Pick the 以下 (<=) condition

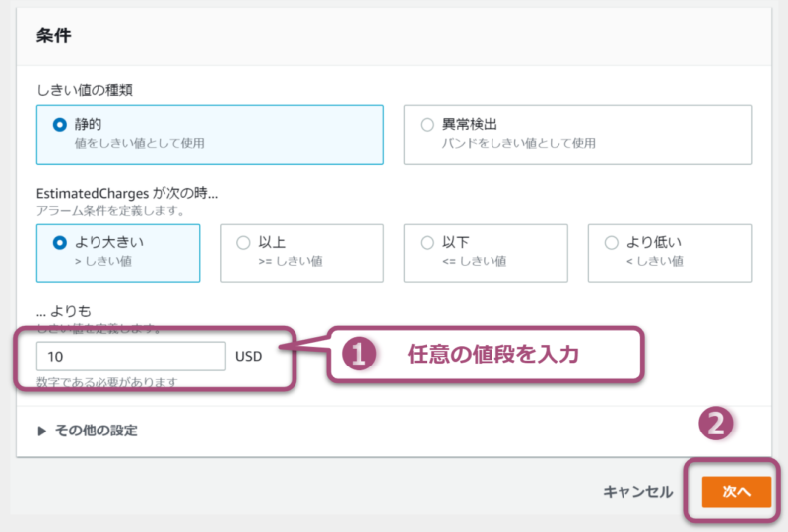click(x=427, y=242)
